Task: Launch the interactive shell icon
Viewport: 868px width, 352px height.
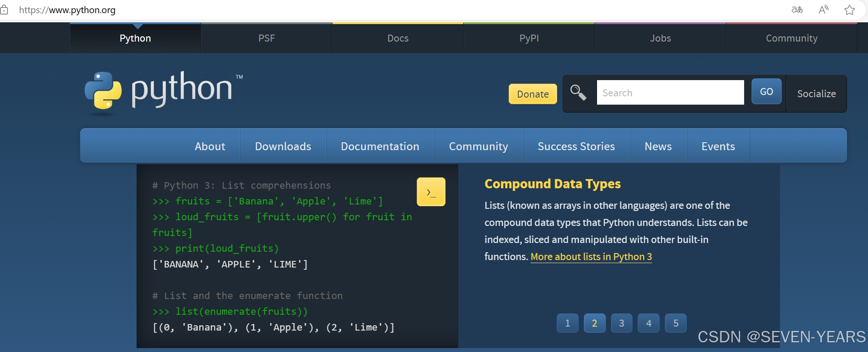Action: click(431, 192)
